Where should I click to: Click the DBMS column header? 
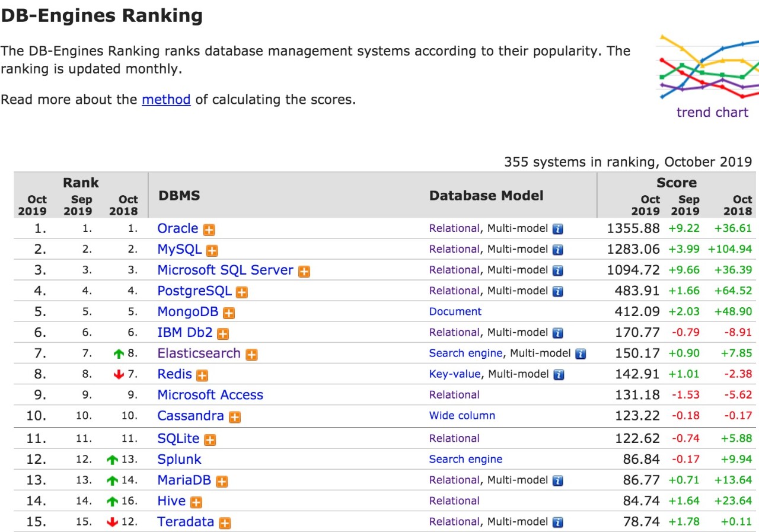tap(180, 196)
